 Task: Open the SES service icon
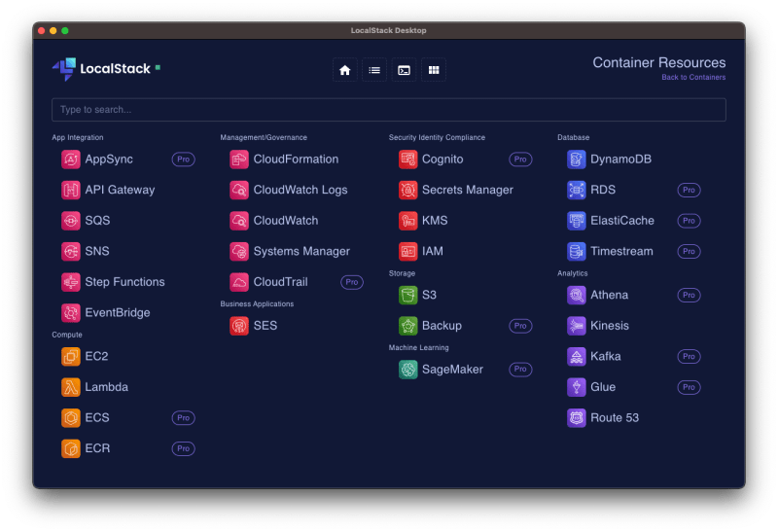pos(239,326)
